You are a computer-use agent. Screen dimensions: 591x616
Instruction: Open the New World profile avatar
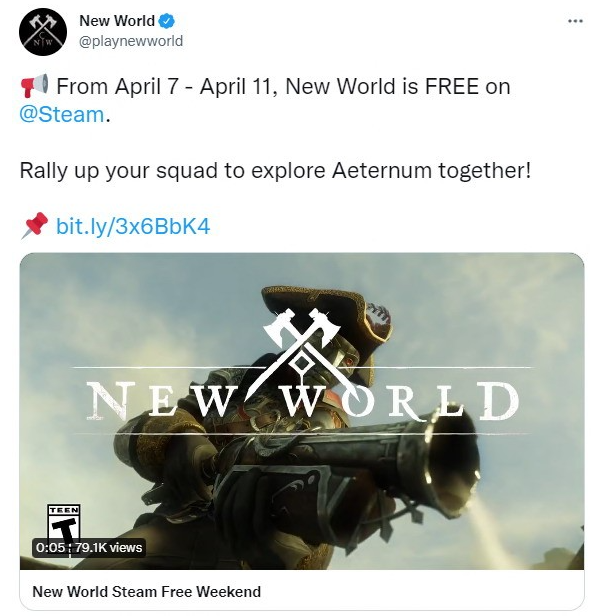pyautogui.click(x=43, y=32)
